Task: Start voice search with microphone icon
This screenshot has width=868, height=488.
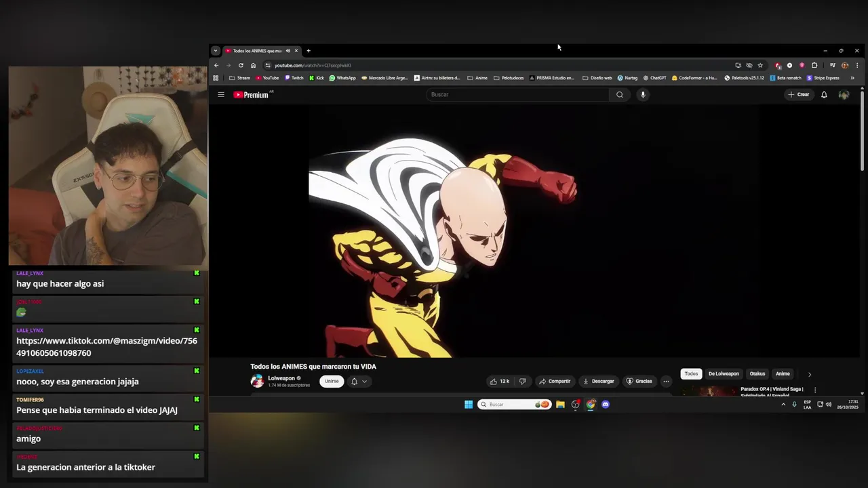Action: (x=643, y=95)
